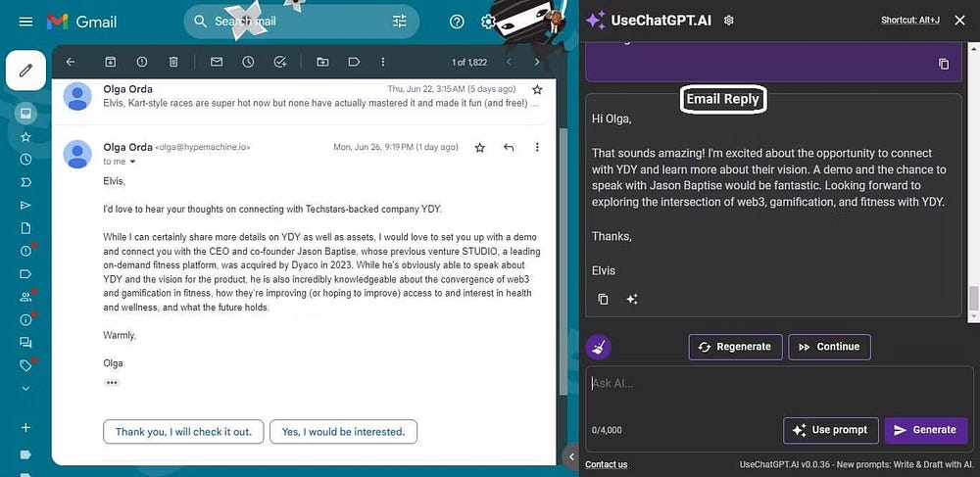Clear conversation with broom button
This screenshot has height=477, width=980.
tap(598, 347)
